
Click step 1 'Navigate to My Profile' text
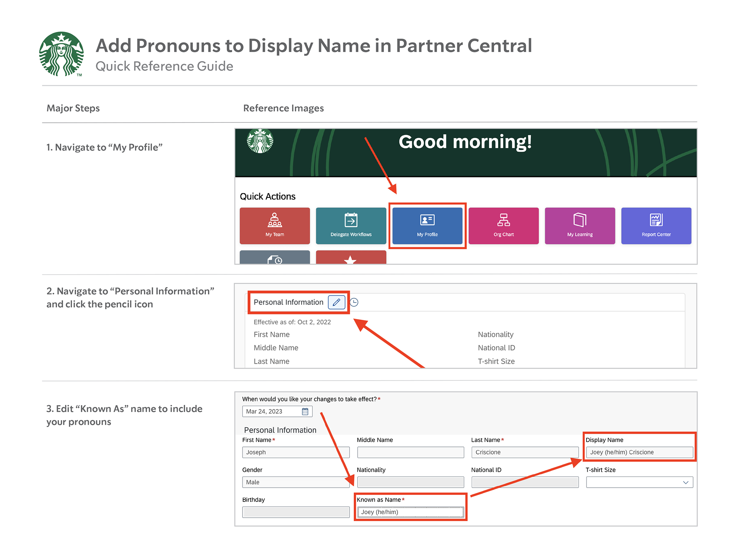[x=104, y=147]
